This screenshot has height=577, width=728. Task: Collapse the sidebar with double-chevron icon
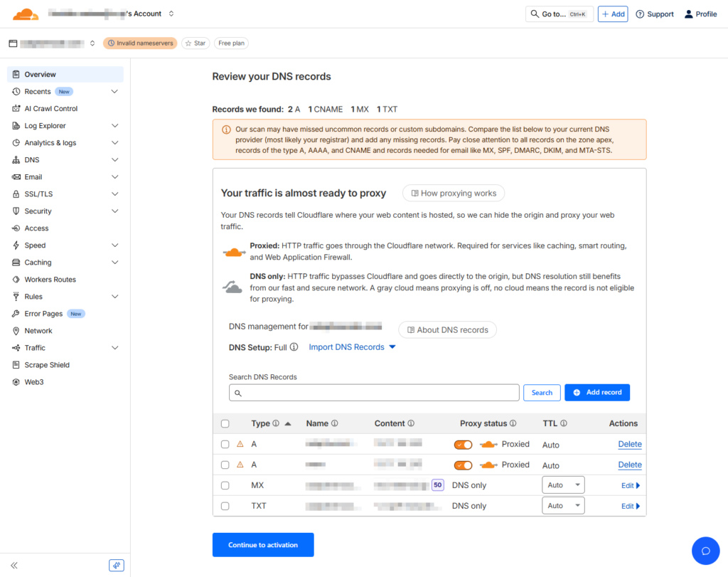(x=14, y=566)
